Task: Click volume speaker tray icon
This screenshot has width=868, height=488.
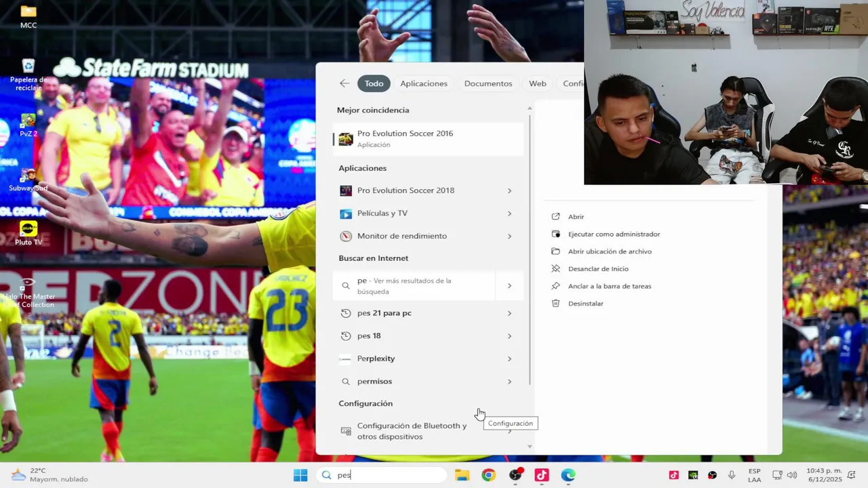Action: [791, 475]
